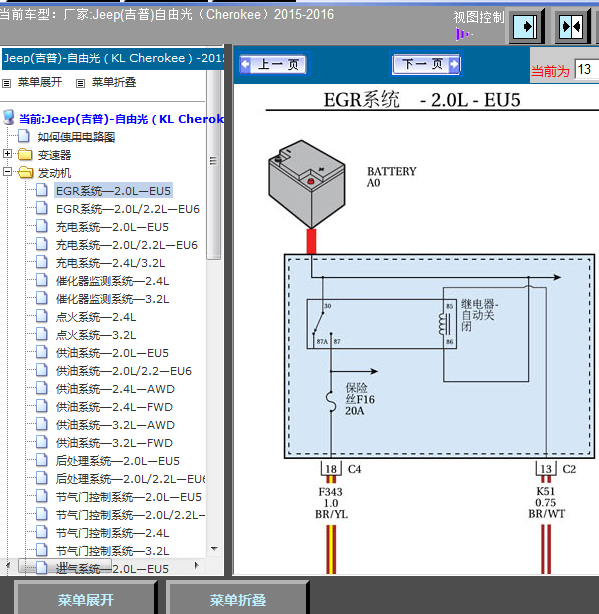This screenshot has width=599, height=614.
Task: Click the inward-arrows view control icon
Action: [x=572, y=27]
